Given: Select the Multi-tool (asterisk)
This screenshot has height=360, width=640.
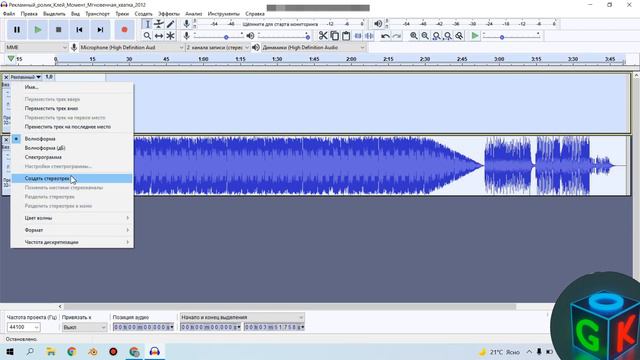Looking at the screenshot, I should click(x=171, y=36).
